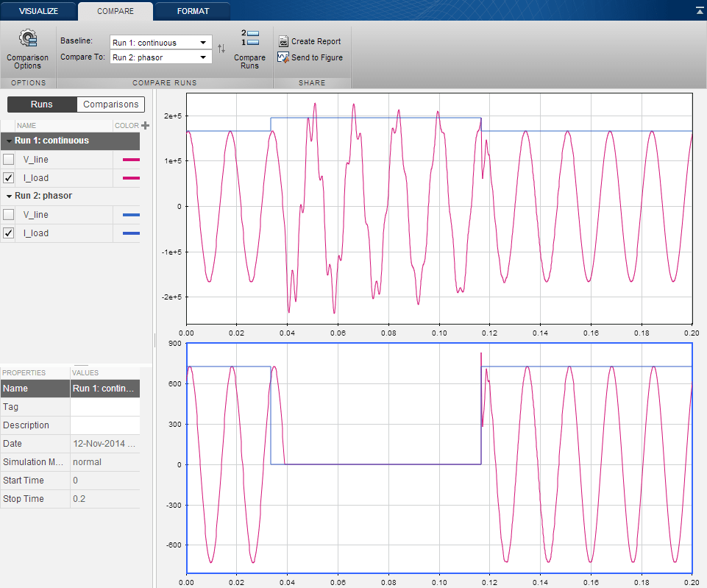Collapse the Run 1: continuous group
707x588 pixels.
(8, 141)
